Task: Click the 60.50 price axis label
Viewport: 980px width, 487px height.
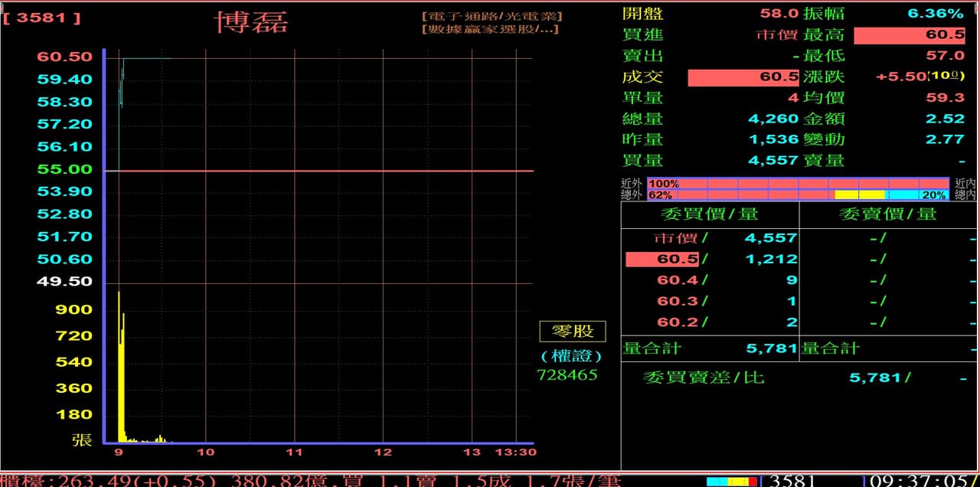Action: coord(65,57)
